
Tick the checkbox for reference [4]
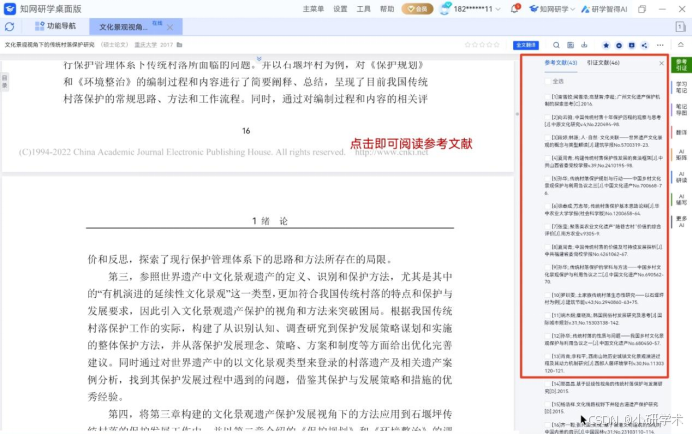coord(548,158)
